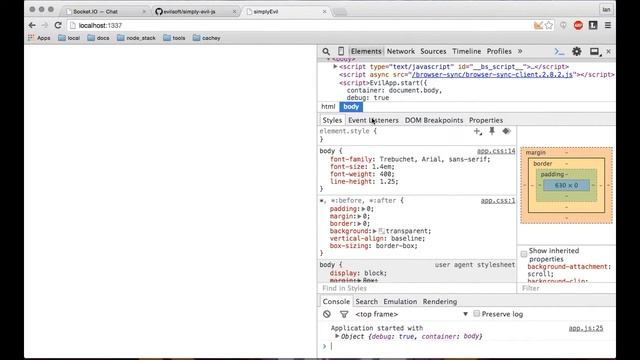Open the docs bookmarks folder
Viewport: 640px width, 360px height.
(98, 38)
